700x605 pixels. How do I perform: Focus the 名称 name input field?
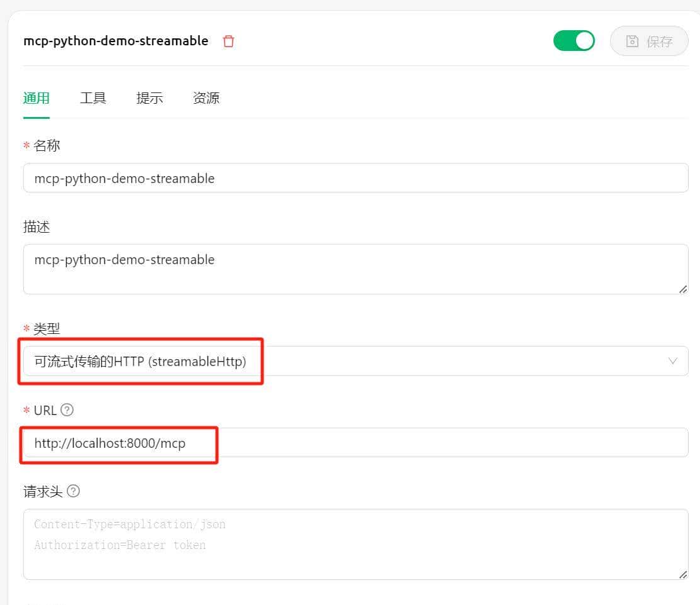(356, 178)
